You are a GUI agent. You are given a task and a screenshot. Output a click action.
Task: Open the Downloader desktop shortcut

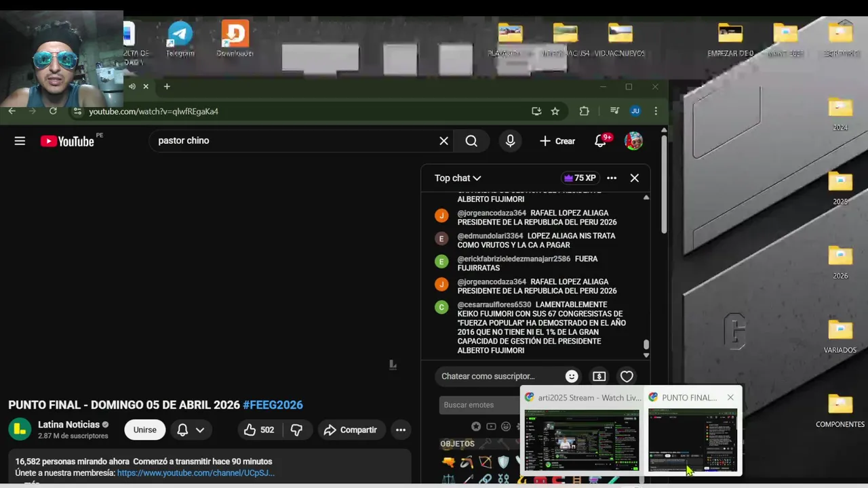(235, 39)
